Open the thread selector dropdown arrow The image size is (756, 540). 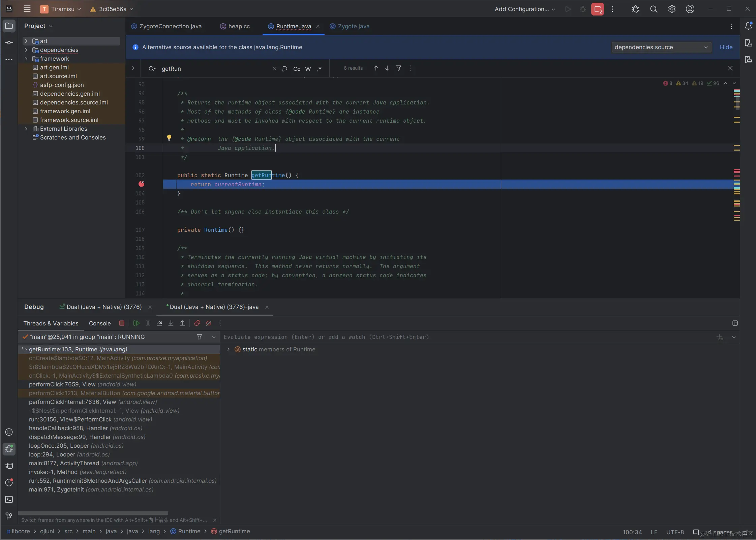tap(213, 337)
